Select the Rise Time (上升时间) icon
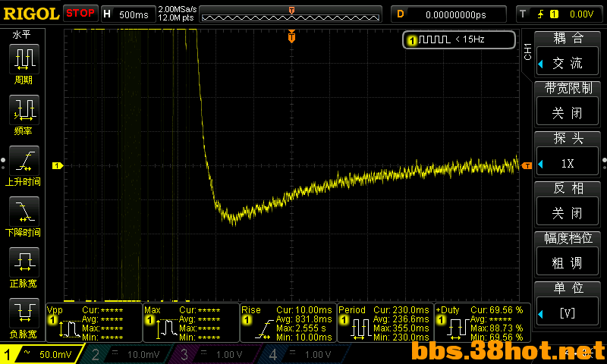 24,161
